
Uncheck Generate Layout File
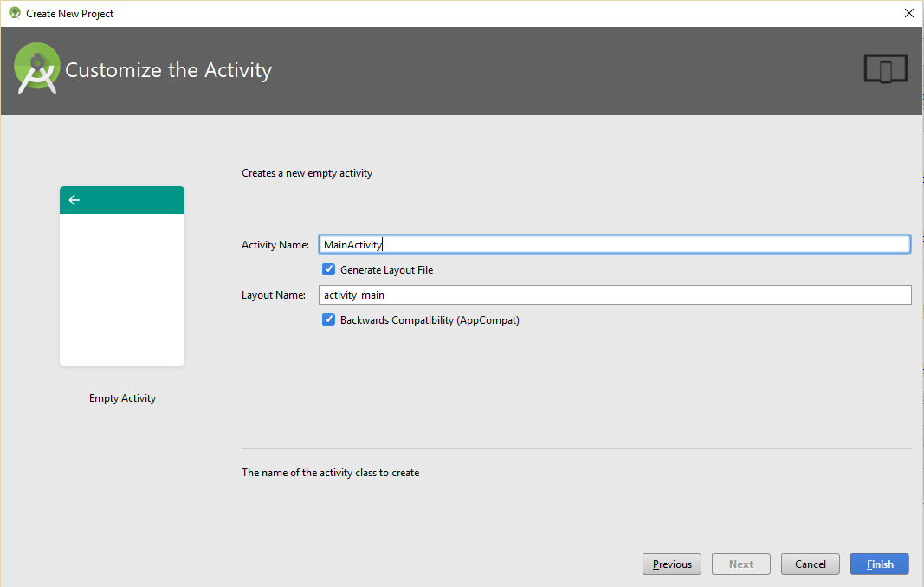328,269
